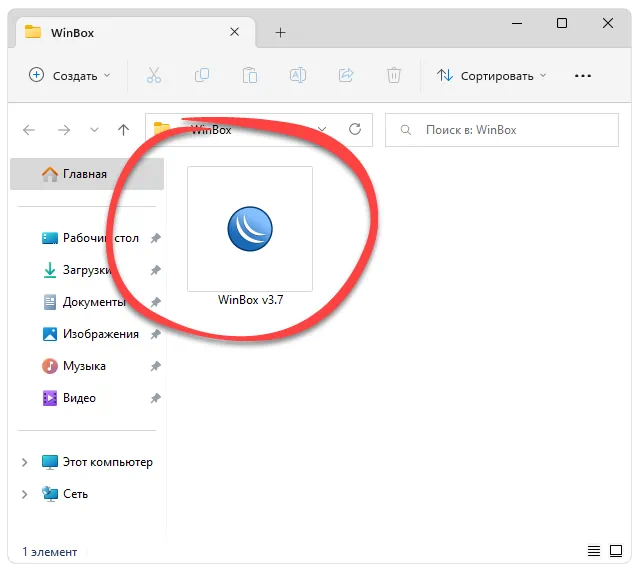Click the pin icon next to Видео
The height and width of the screenshot is (573, 639).
click(x=155, y=398)
